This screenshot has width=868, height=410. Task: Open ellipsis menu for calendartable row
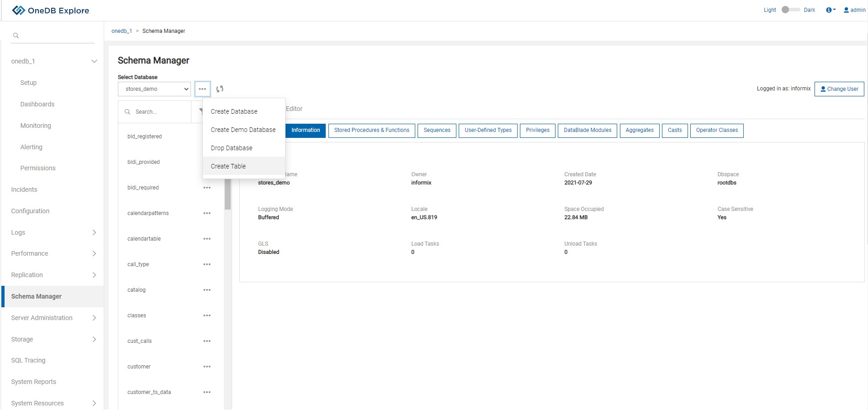207,239
